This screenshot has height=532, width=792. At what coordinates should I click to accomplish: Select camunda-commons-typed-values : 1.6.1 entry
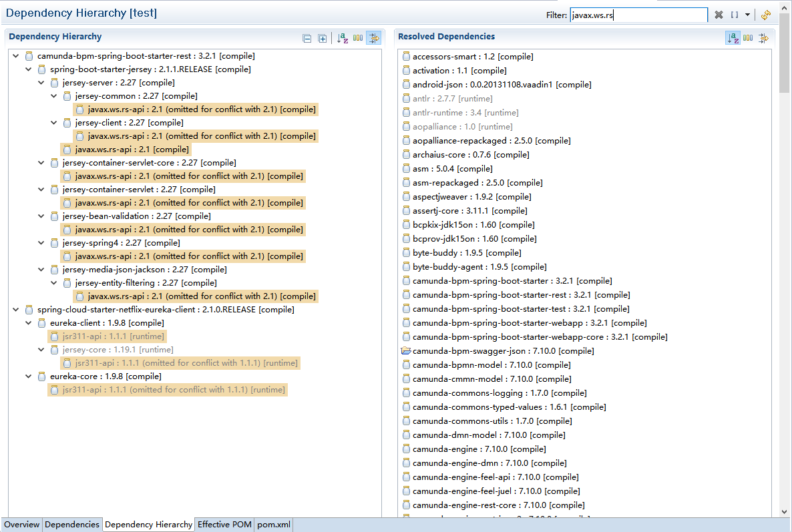click(504, 407)
